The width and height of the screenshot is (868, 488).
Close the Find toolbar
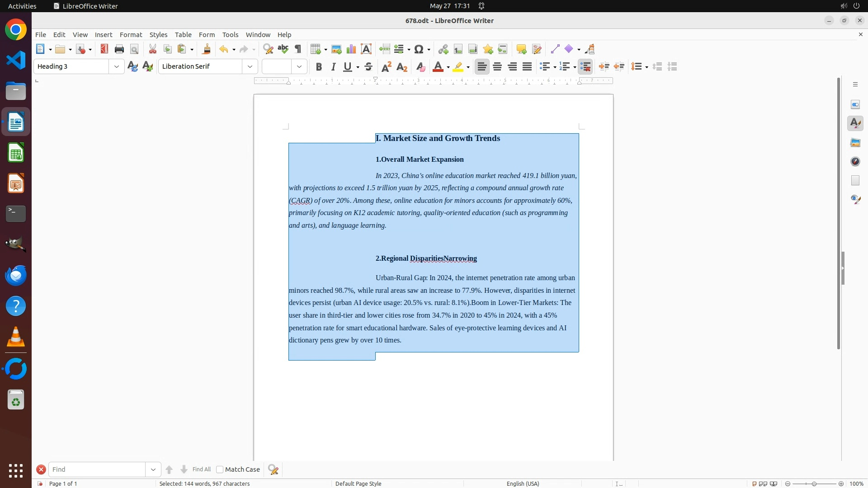pyautogui.click(x=41, y=469)
